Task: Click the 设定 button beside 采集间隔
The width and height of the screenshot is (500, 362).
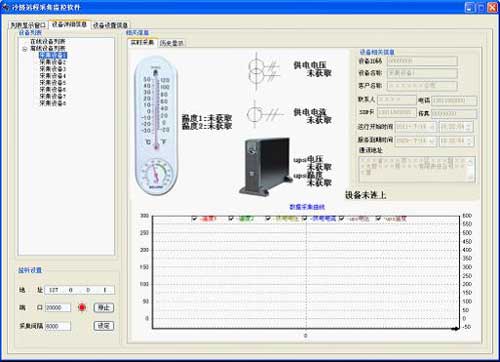Action: tap(104, 326)
